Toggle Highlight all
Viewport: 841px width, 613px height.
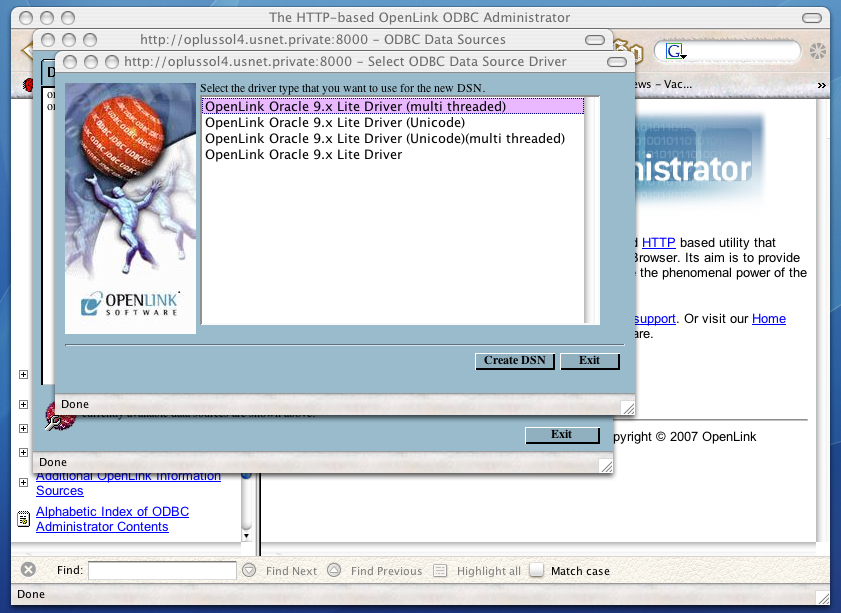point(477,571)
